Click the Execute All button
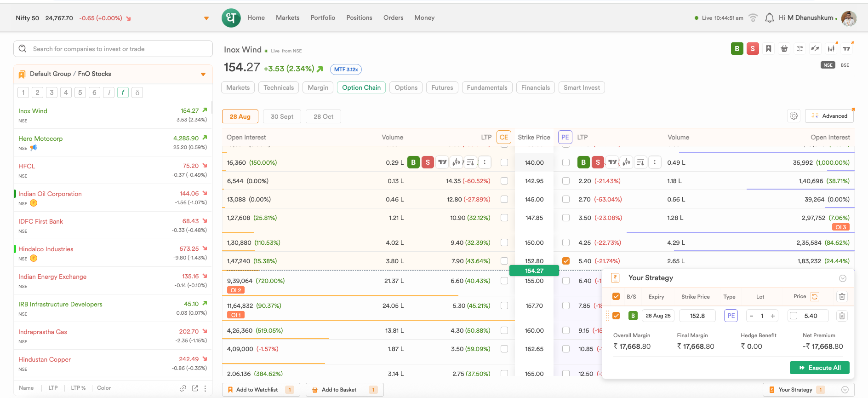 click(819, 368)
